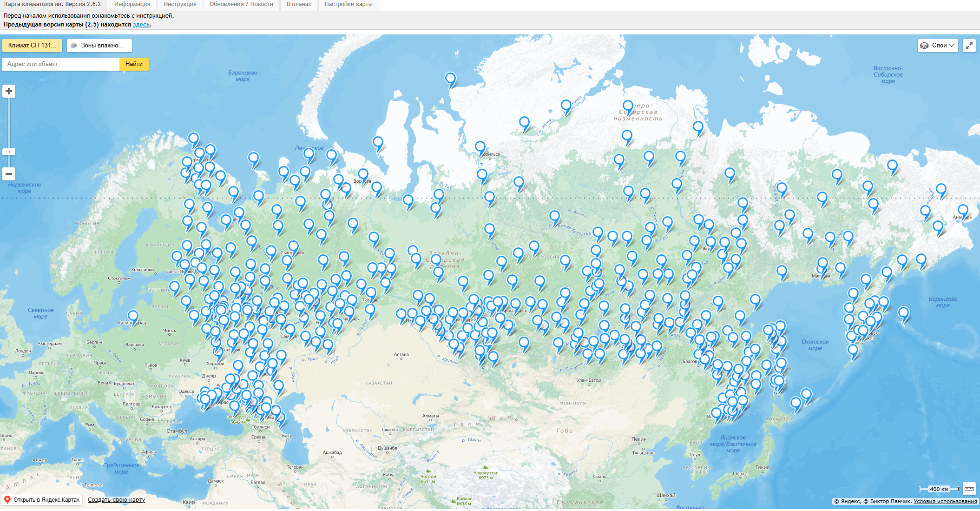Toggle the Климат СП 131 layer button
Image resolution: width=980 pixels, height=511 pixels.
point(32,46)
